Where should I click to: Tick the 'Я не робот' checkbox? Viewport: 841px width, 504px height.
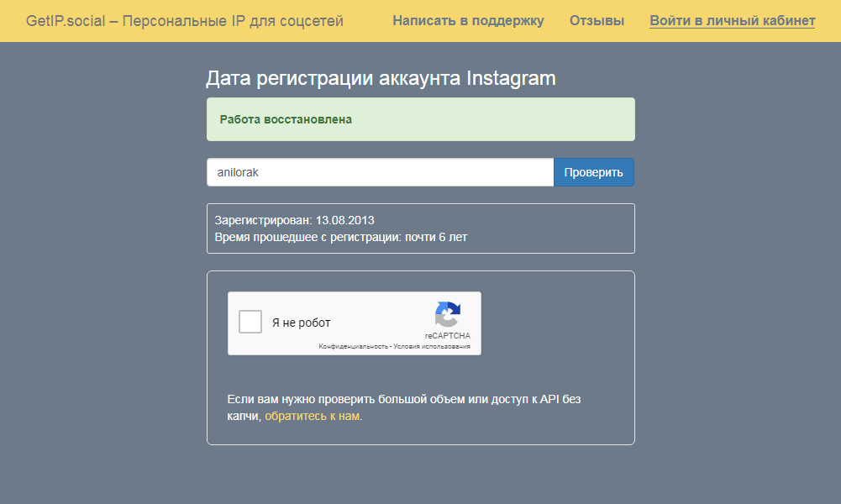coord(250,322)
